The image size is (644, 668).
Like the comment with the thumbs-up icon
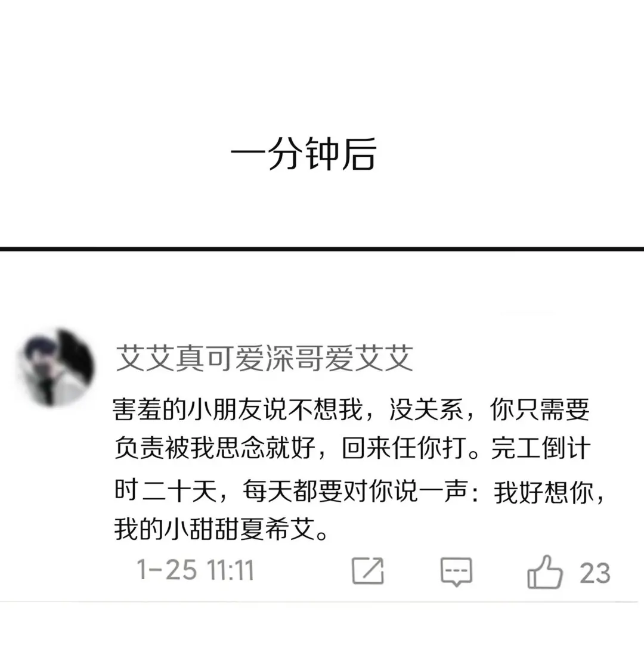[544, 571]
